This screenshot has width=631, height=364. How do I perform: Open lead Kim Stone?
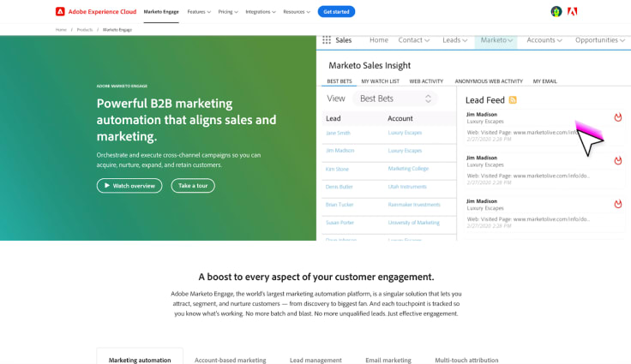pos(337,169)
